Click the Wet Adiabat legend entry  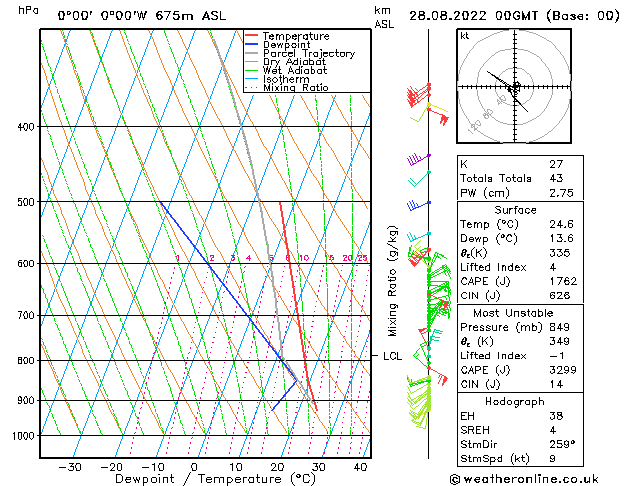click(x=286, y=70)
